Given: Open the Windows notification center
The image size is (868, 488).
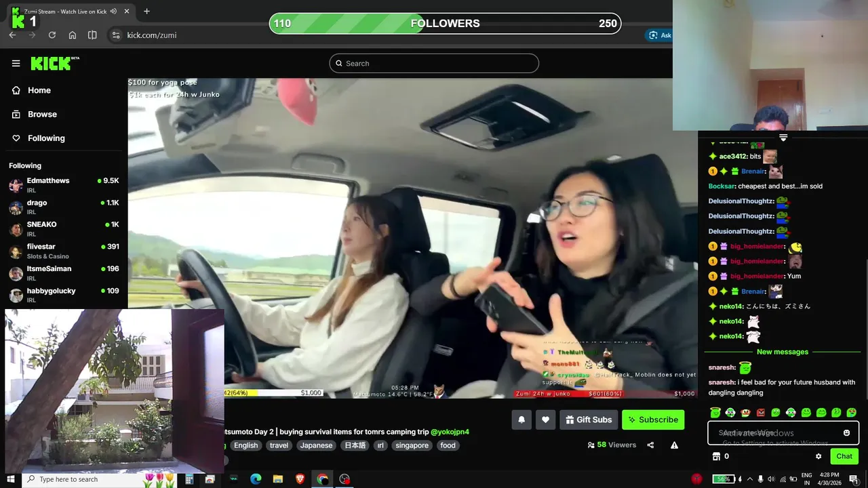Looking at the screenshot, I should [x=853, y=479].
